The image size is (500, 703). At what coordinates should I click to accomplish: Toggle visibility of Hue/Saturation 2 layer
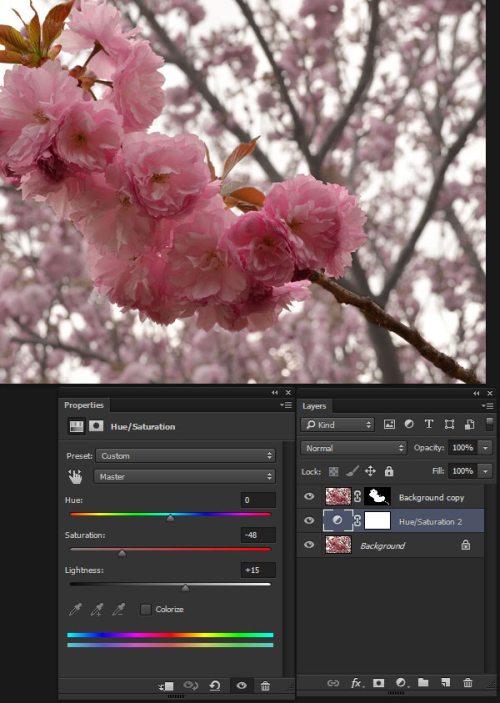309,520
